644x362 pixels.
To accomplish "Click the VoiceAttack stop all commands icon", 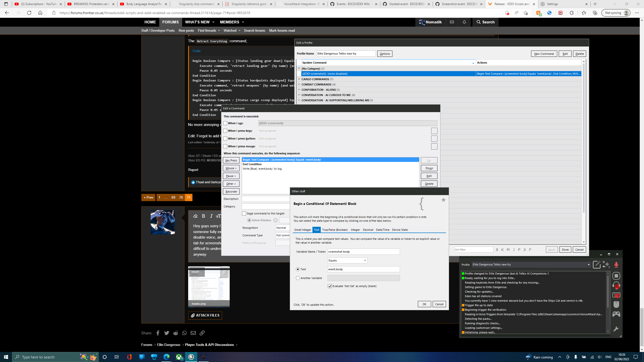I will click(616, 276).
